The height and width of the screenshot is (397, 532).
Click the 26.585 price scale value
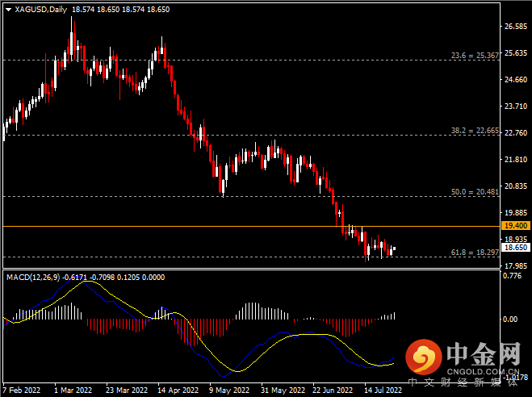(516, 27)
